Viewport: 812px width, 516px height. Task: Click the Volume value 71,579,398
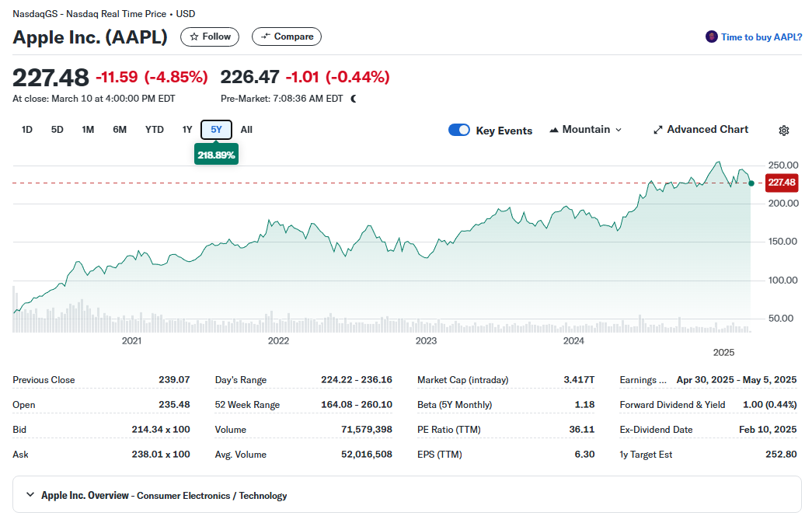[x=367, y=430]
